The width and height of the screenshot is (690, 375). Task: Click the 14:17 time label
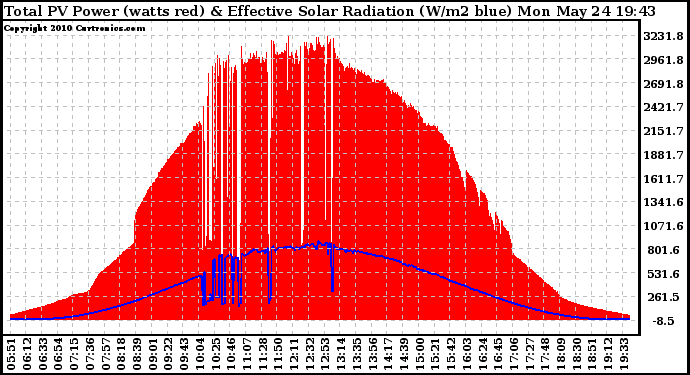(388, 354)
